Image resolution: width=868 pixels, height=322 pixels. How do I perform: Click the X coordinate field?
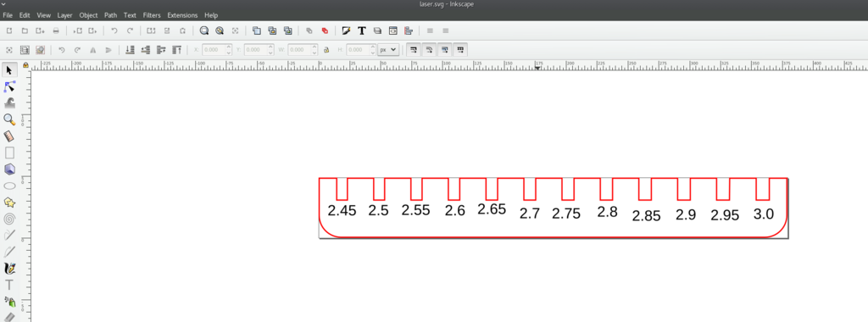pos(216,50)
